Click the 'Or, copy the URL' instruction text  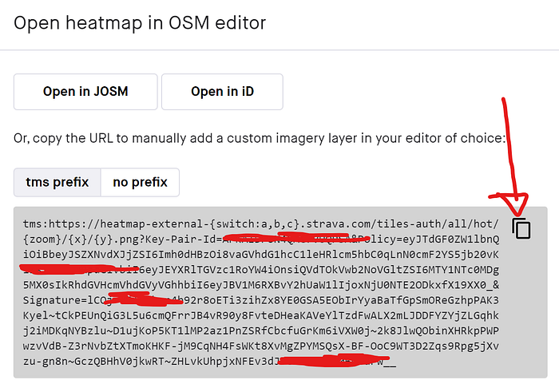pos(260,138)
